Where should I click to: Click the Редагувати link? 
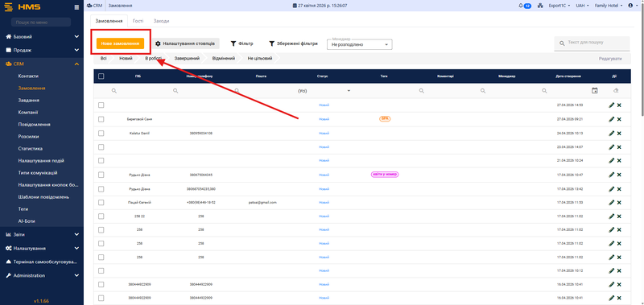(610, 59)
